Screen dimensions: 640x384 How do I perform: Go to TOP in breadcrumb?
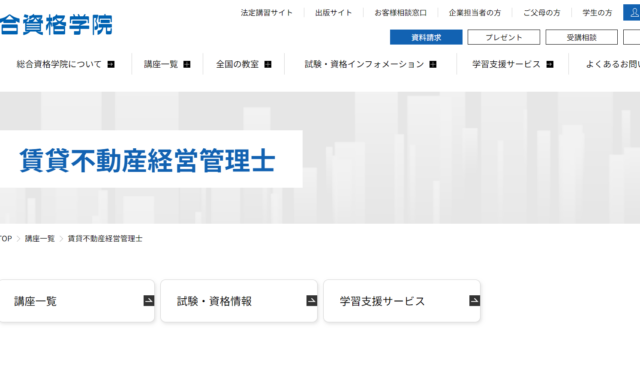[x=6, y=239]
